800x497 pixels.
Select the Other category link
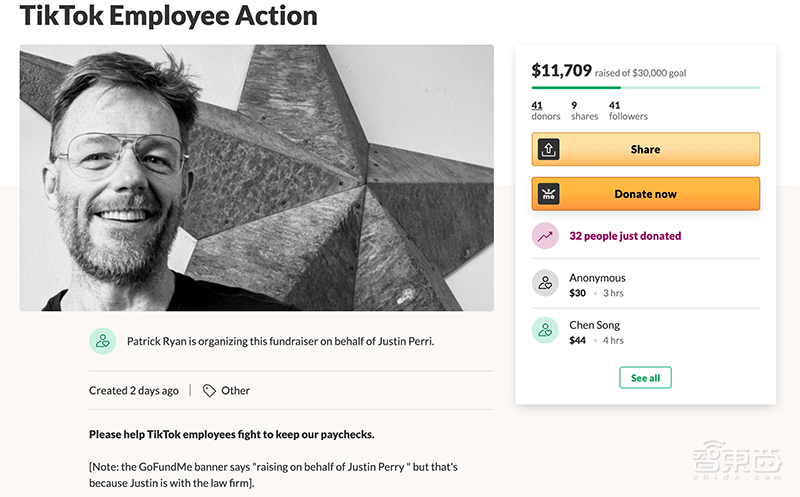(x=236, y=391)
